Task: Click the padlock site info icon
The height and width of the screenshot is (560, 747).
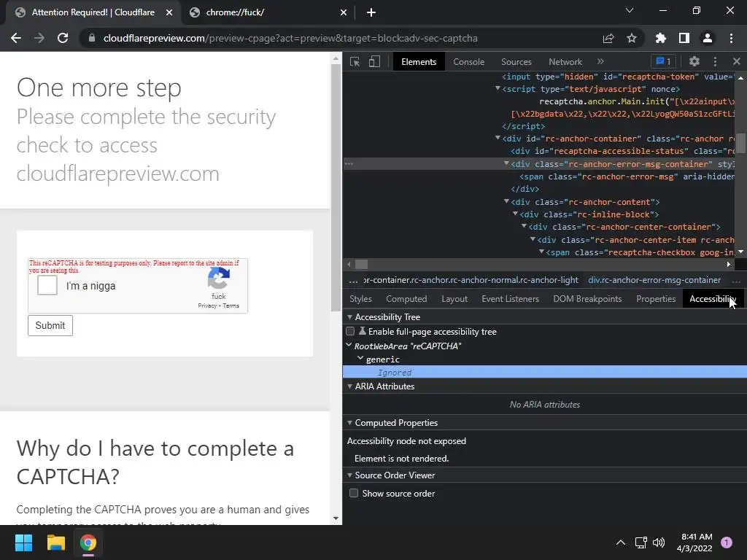Action: point(91,38)
